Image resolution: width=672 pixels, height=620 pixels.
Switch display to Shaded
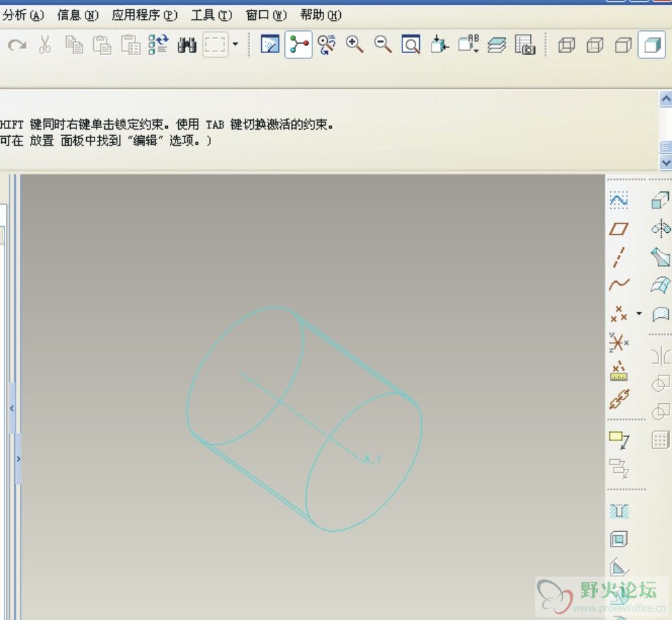(651, 45)
